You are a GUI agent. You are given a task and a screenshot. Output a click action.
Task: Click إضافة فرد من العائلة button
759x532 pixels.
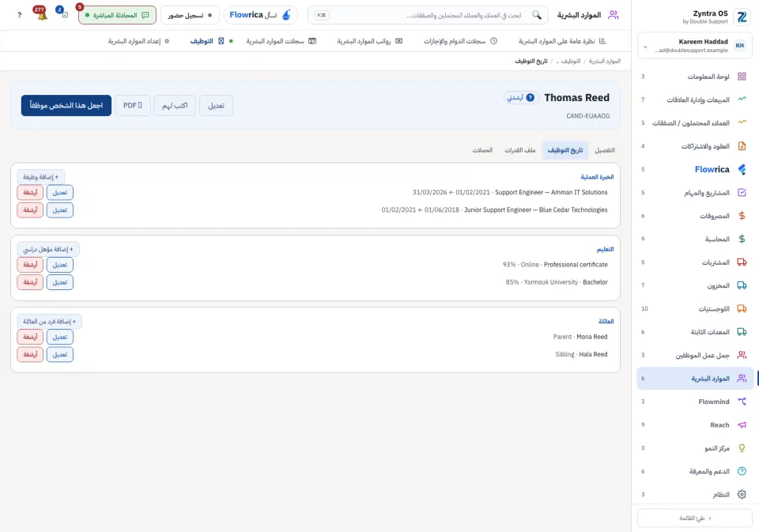pos(49,322)
